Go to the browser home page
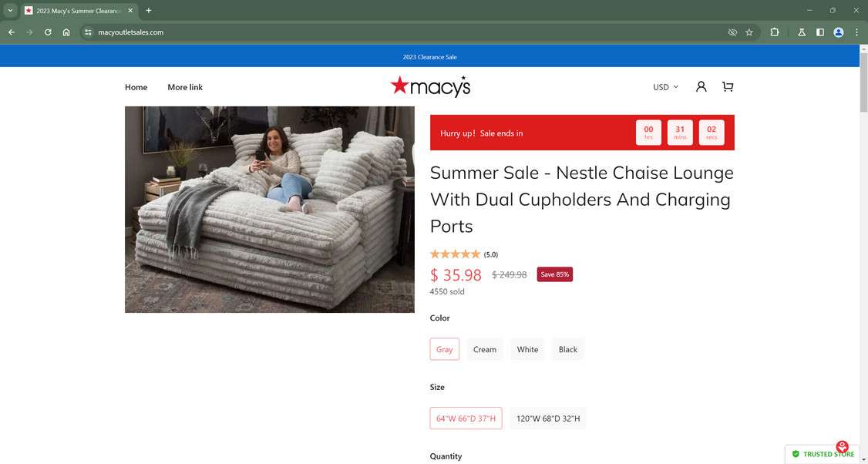 pos(66,32)
